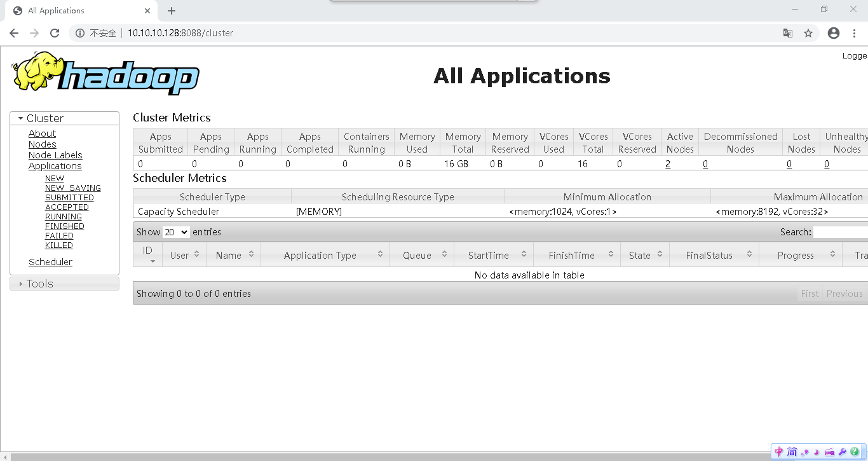Click the browser address bar URL
The image size is (868, 461).
(x=180, y=33)
